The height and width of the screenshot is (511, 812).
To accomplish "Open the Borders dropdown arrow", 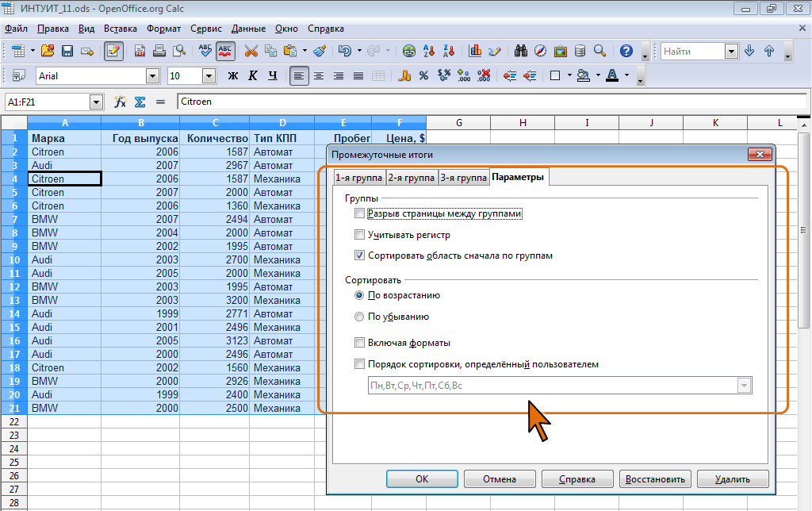I will [569, 75].
